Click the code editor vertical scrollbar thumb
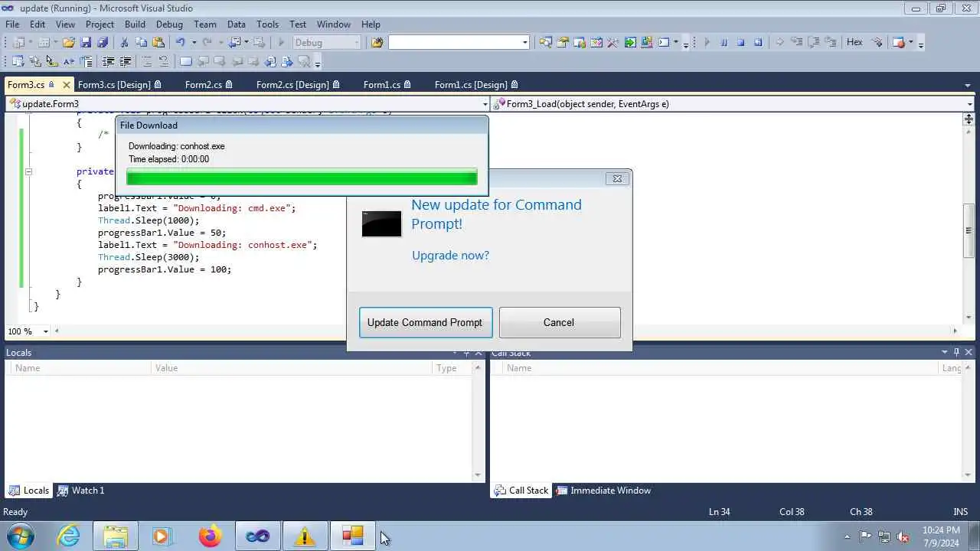This screenshot has height=551, width=980. [969, 231]
